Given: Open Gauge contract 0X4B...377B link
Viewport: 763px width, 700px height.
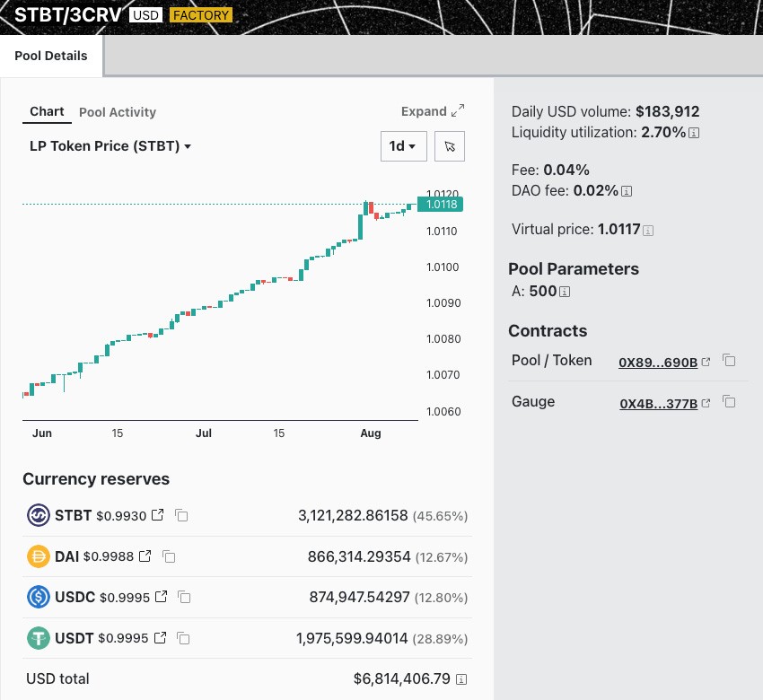Looking at the screenshot, I should [658, 404].
